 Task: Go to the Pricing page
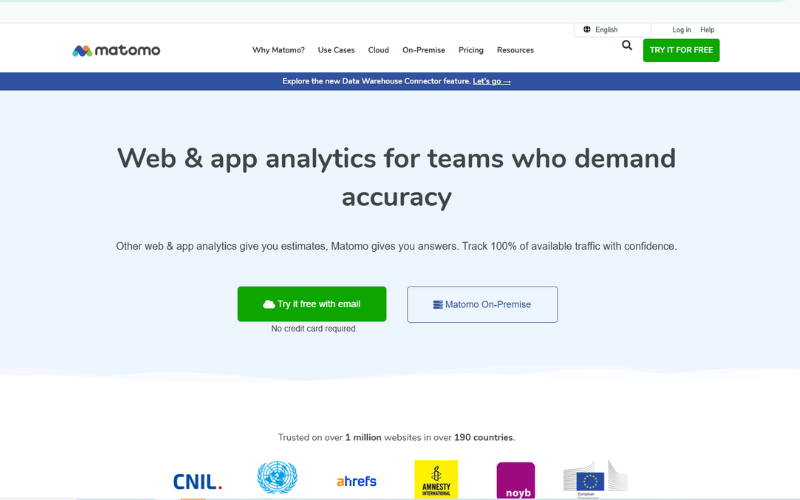pyautogui.click(x=471, y=50)
